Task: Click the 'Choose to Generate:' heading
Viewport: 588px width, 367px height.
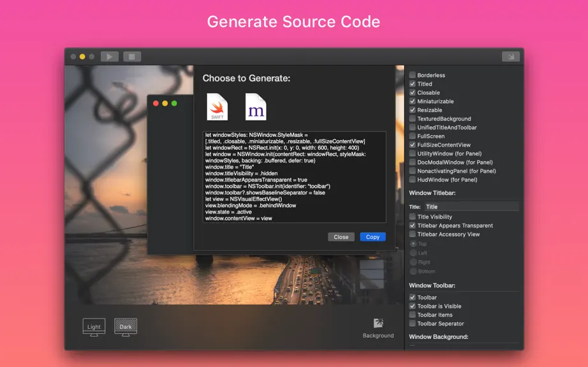Action: [x=246, y=78]
